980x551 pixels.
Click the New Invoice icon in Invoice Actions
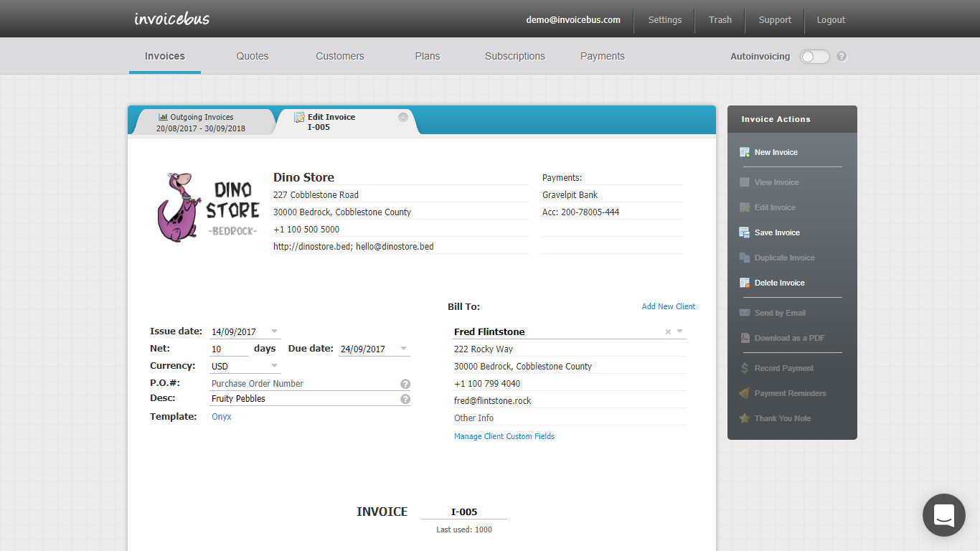[x=745, y=151]
